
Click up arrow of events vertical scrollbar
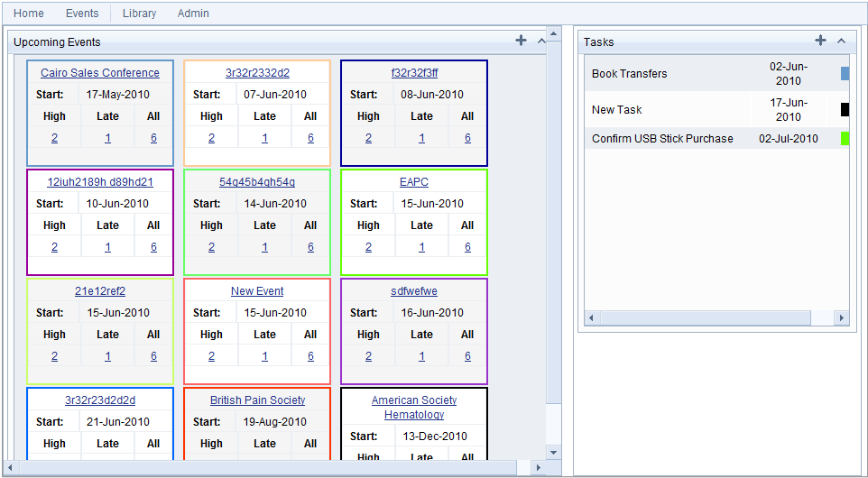554,33
